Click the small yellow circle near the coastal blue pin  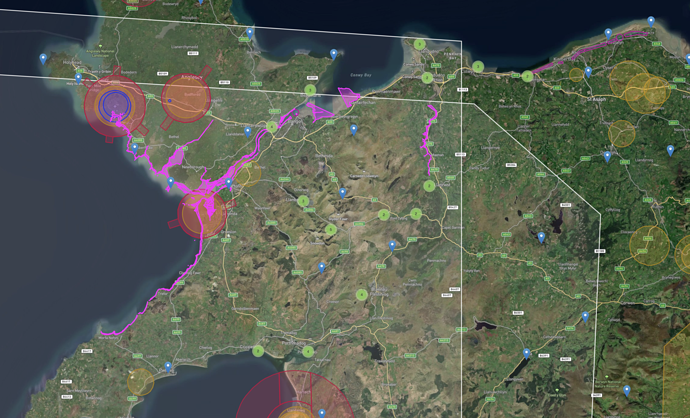click(x=576, y=75)
